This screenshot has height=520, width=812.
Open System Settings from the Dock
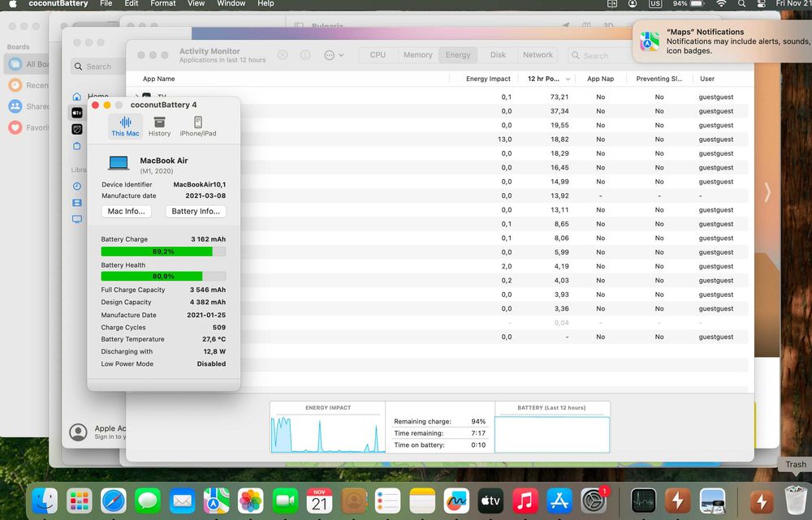[x=594, y=501]
